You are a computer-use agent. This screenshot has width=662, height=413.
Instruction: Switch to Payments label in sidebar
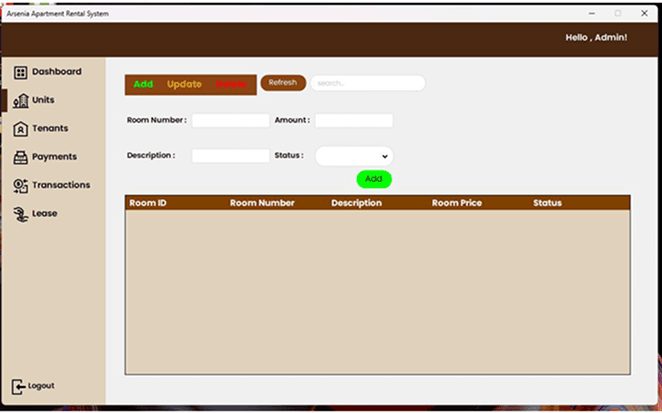point(54,157)
